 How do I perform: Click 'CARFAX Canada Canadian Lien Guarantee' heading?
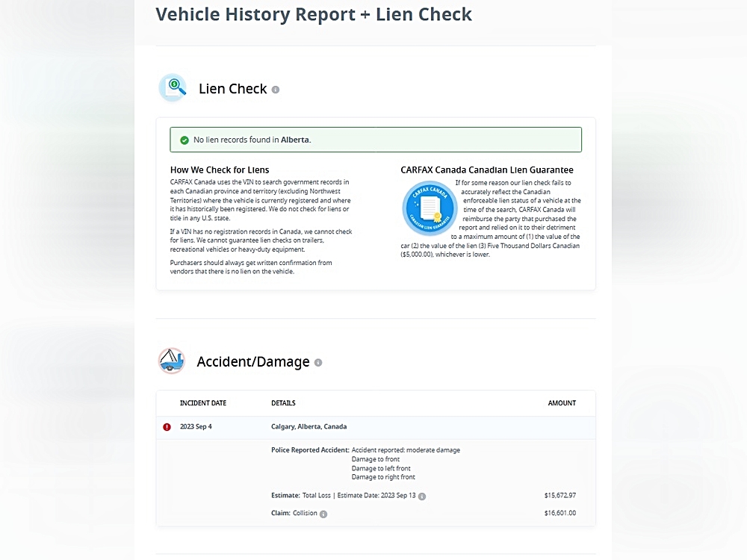(487, 170)
